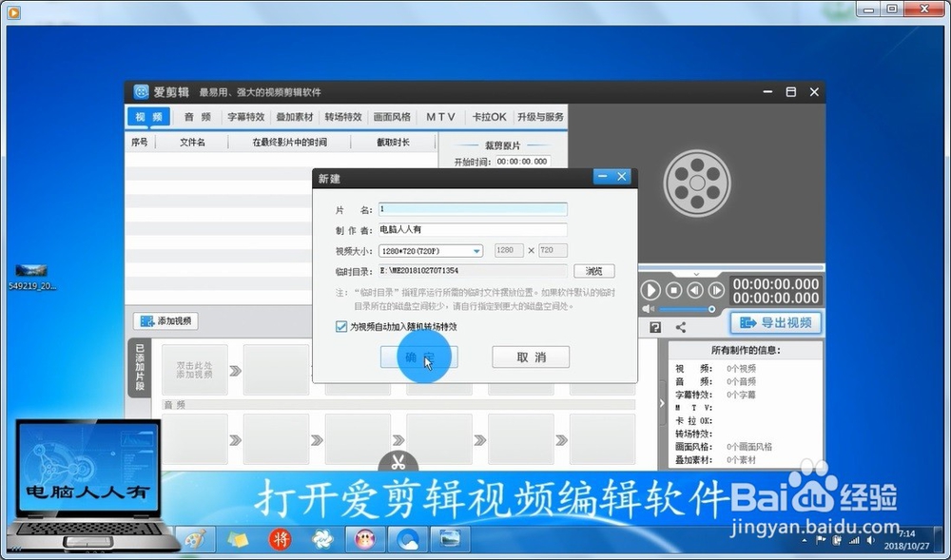Switch to the 音频 tab
This screenshot has width=951, height=560.
198,117
